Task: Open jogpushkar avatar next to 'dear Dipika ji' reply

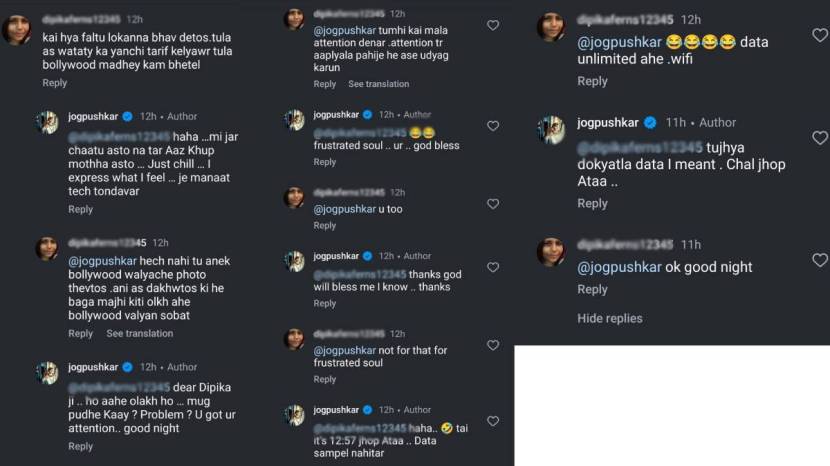Action: [x=47, y=373]
